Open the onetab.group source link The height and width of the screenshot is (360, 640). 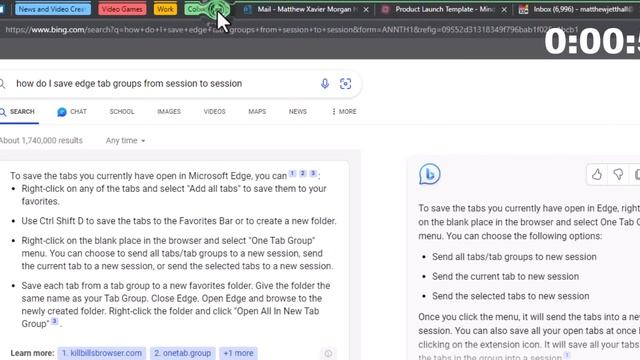tap(182, 353)
